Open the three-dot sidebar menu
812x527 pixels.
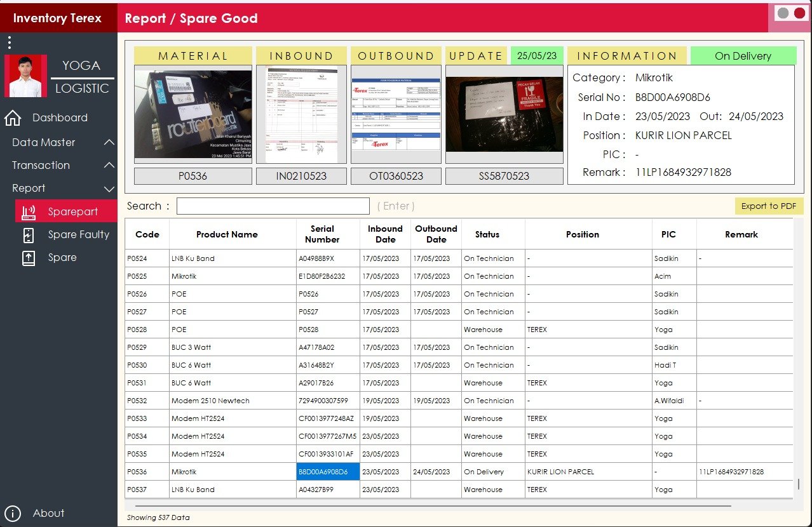pyautogui.click(x=9, y=43)
